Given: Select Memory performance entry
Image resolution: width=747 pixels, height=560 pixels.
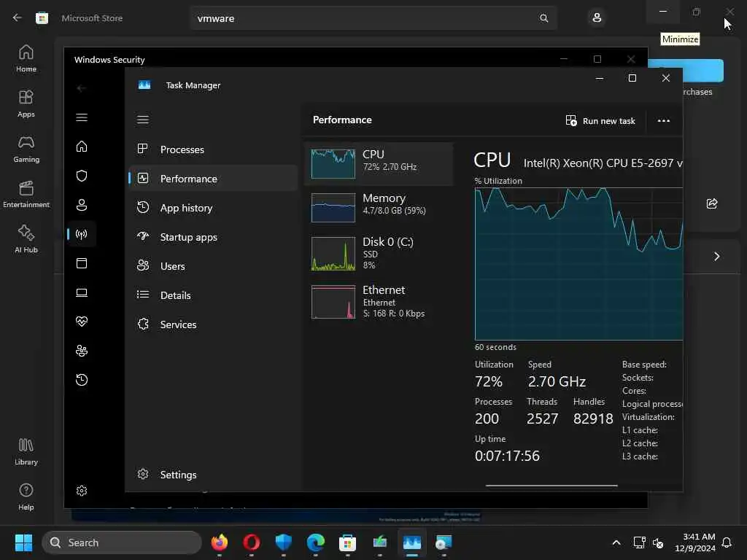Looking at the screenshot, I should click(x=379, y=207).
